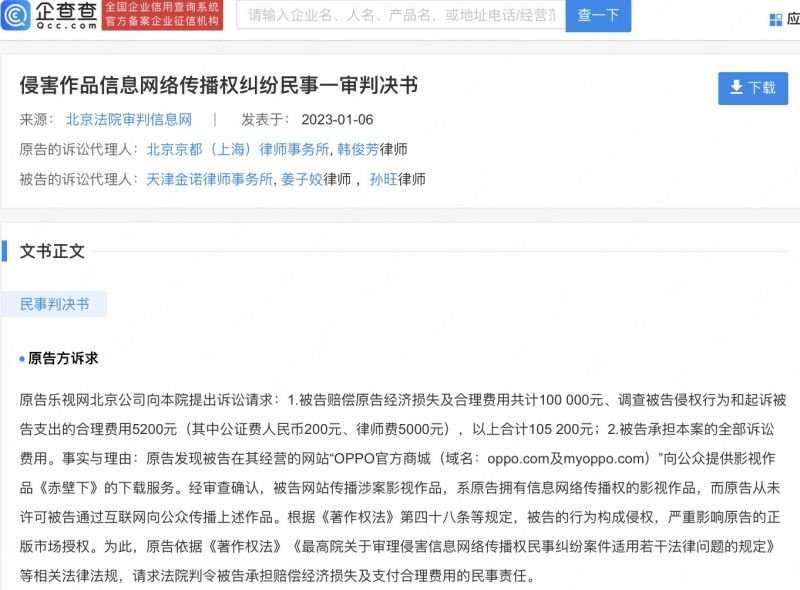Screen dimensions: 800x590
Task: Open the 天津金诺律师事务所 link
Action: tap(209, 179)
